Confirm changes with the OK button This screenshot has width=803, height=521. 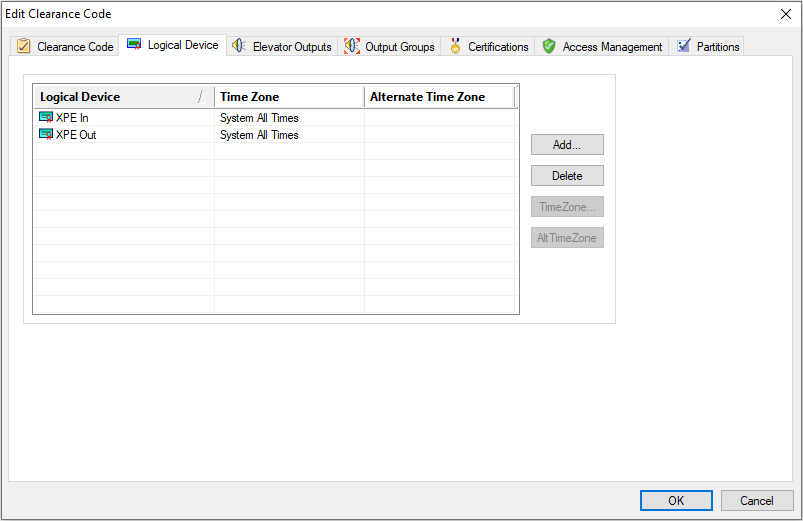coord(676,500)
